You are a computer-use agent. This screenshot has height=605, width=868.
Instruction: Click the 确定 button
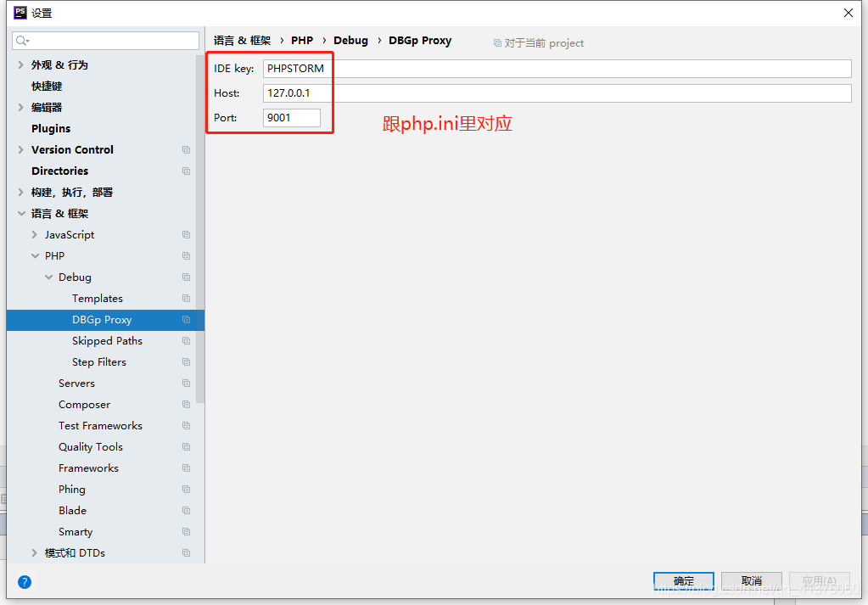coord(684,580)
